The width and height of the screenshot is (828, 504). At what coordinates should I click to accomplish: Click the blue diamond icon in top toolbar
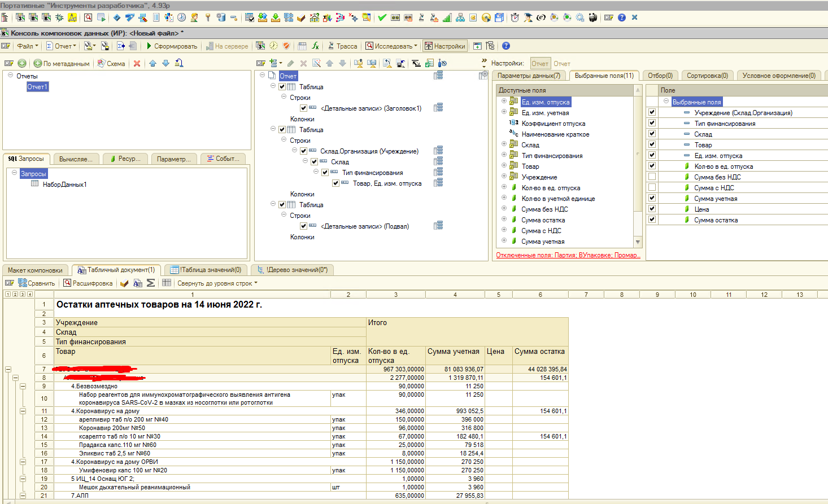click(x=117, y=17)
